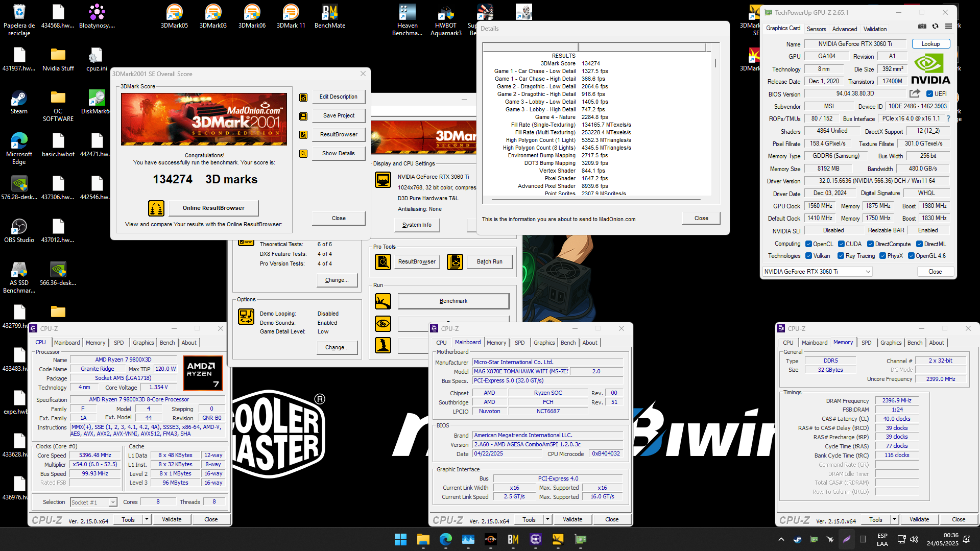
Task: Toggle the OpenCL checkbox in GPU-Z
Action: pos(808,244)
